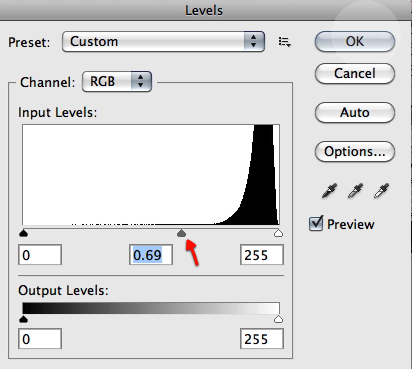Click the midtone input field showing 0.69
The image size is (412, 369).
point(151,255)
